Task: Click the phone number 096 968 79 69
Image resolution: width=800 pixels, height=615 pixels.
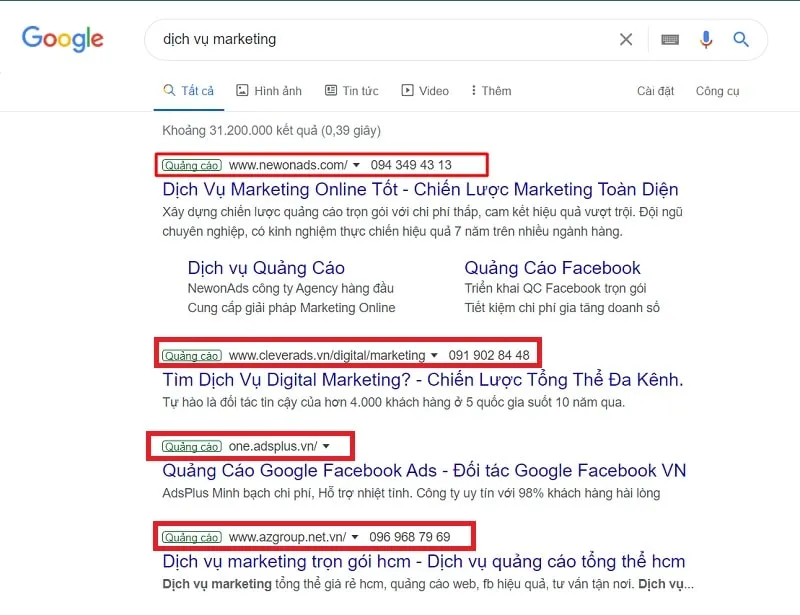Action: point(410,537)
